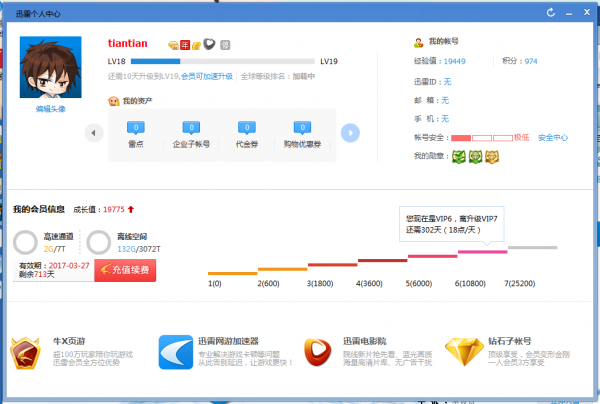Viewport: 600px width, 404px height.
Task: Click the 0 bubble above 购物优惠券
Action: click(x=302, y=128)
